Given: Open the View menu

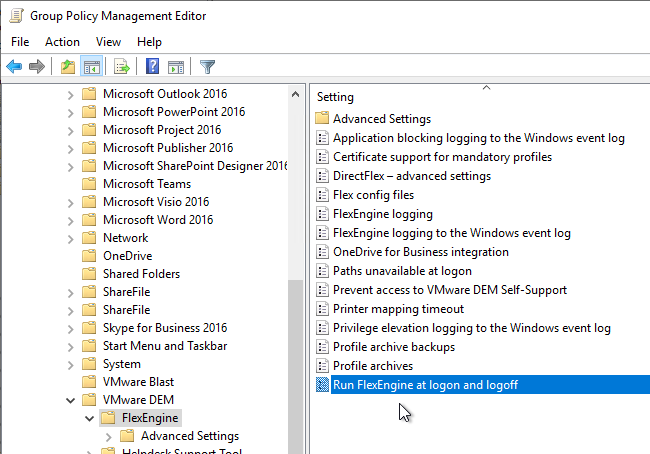Looking at the screenshot, I should (x=108, y=42).
